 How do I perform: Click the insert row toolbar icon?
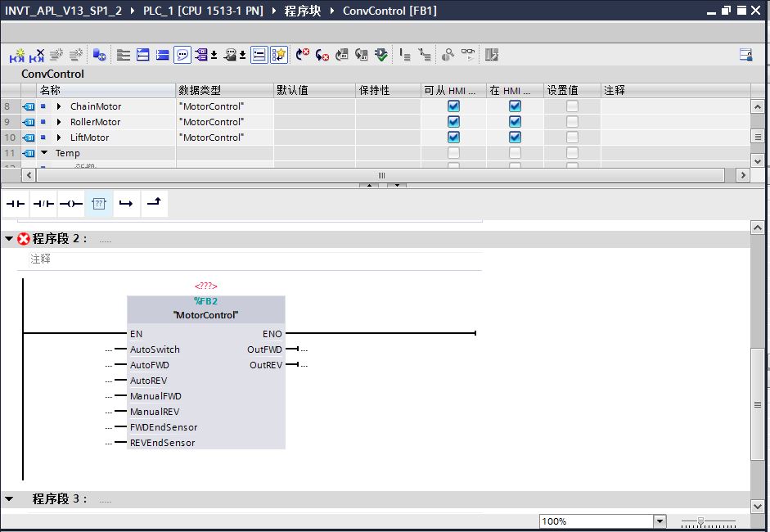(x=56, y=55)
